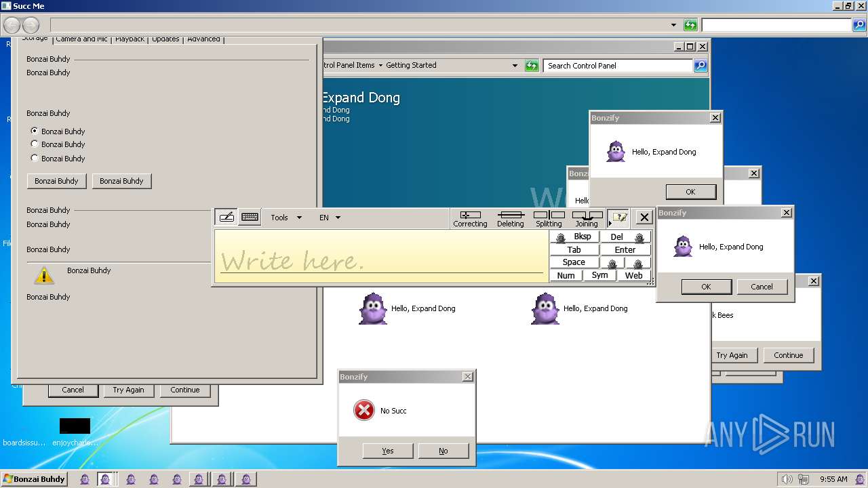Select the middle Bonzai Buhdy radio option
Image resolution: width=868 pixels, height=488 pixels.
(35, 144)
